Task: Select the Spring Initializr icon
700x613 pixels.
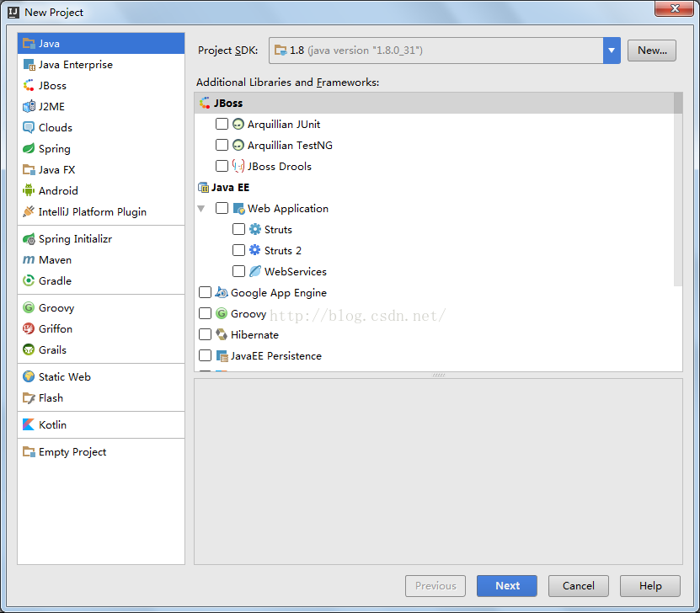Action: tap(29, 238)
